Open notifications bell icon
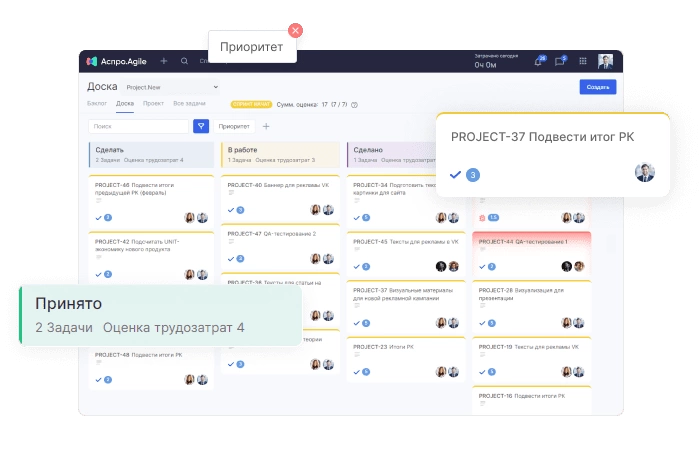Screen dimensions: 700x456 tap(539, 62)
